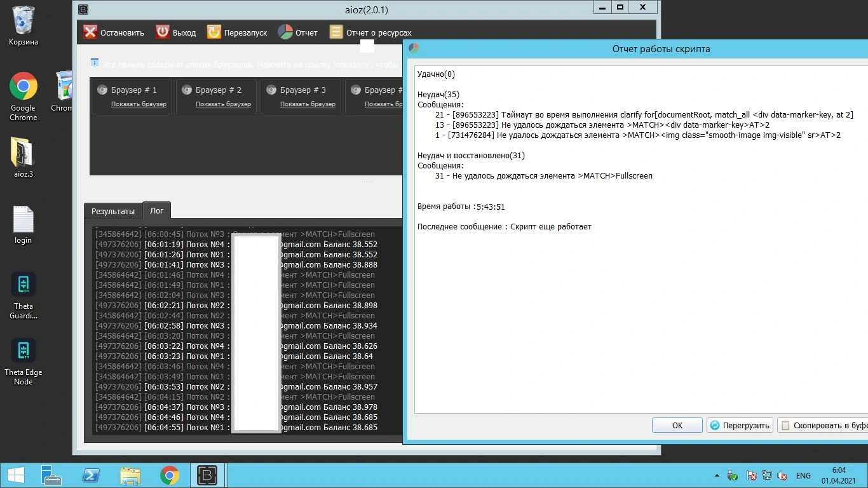
Task: Click the pie chart icon beside Отчет
Action: coord(285,32)
